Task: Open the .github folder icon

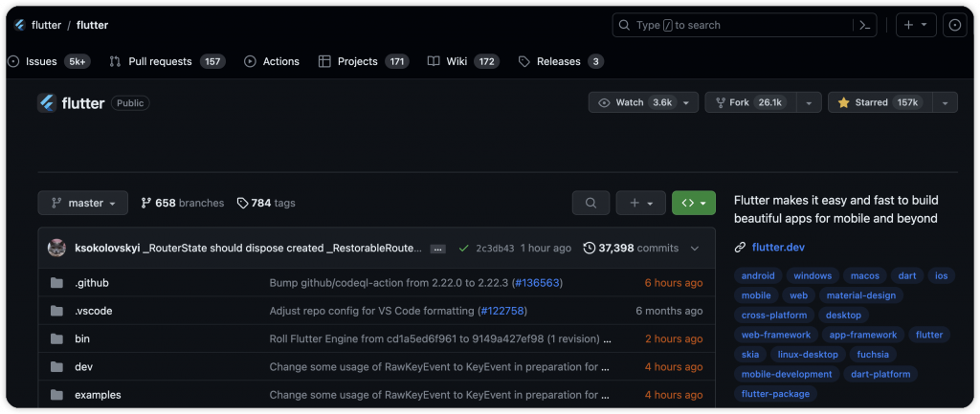Action: (56, 283)
